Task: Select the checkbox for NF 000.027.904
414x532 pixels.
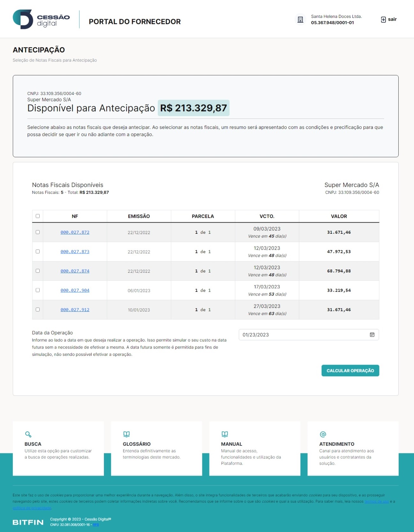Action: click(x=38, y=290)
